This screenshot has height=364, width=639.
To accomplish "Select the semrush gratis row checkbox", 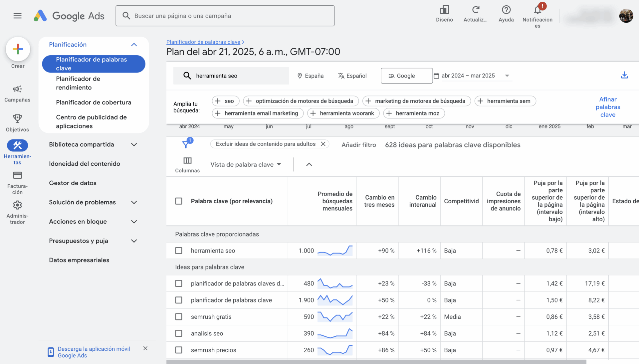I will pyautogui.click(x=179, y=317).
